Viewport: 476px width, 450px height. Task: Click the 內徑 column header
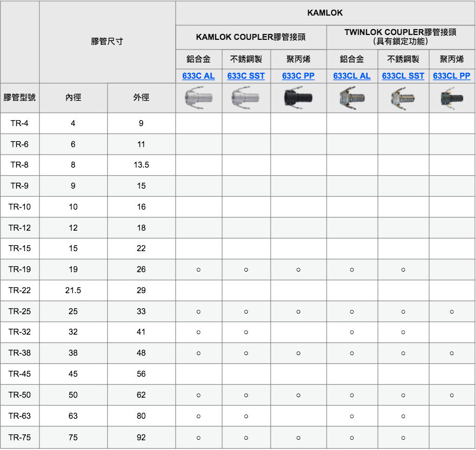click(x=73, y=98)
